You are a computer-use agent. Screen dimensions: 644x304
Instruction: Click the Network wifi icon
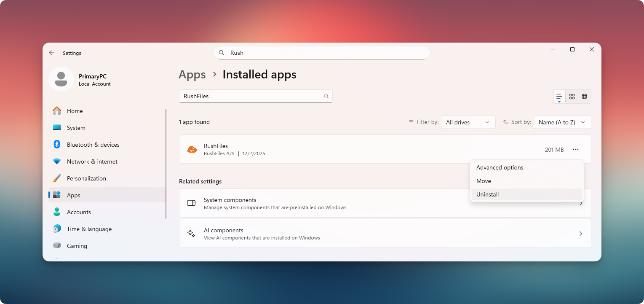[57, 161]
